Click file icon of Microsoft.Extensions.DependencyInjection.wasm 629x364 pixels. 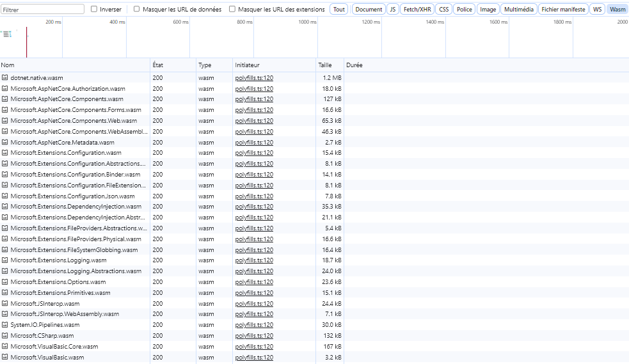(5, 206)
